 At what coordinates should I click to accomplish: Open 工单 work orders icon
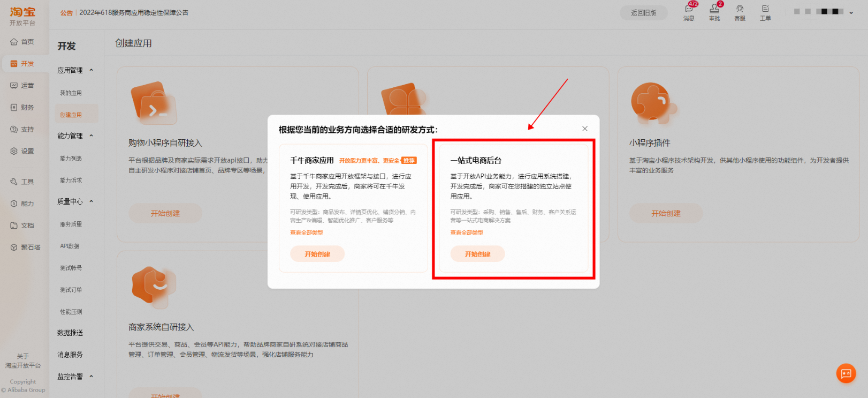click(765, 12)
